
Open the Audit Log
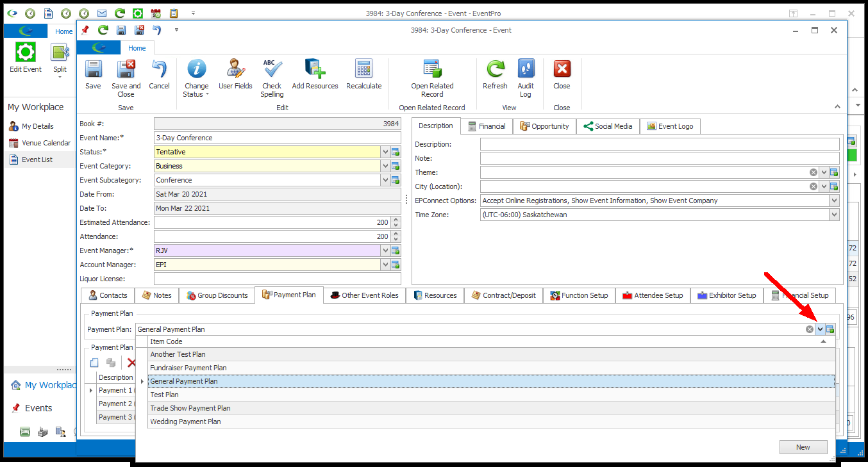[526, 78]
